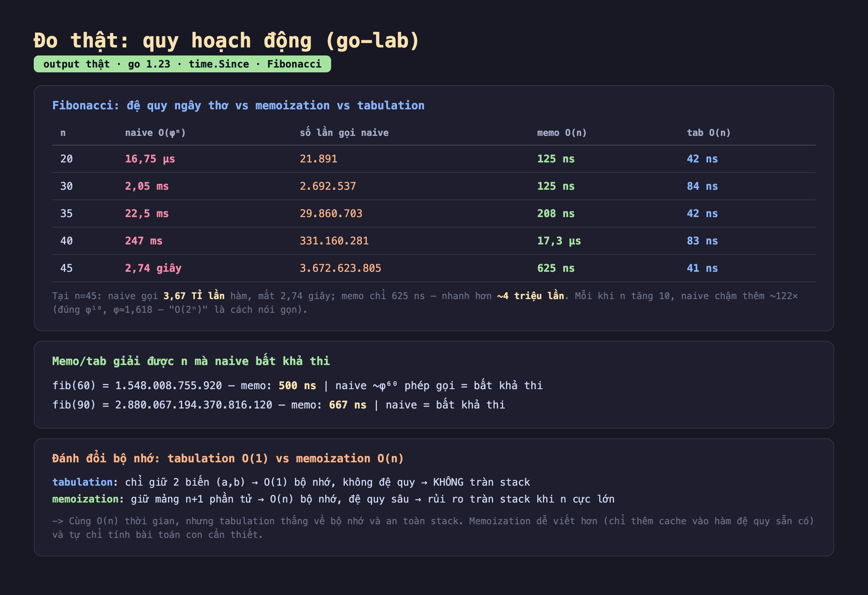Click the tab value '84 ns'
Screen dimensions: 868x595
tap(702, 186)
